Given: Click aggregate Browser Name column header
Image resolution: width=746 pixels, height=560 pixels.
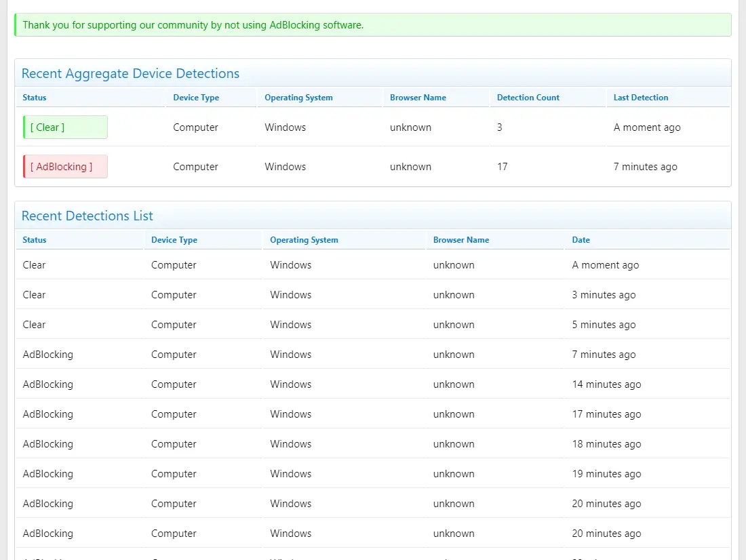Looking at the screenshot, I should 418,98.
